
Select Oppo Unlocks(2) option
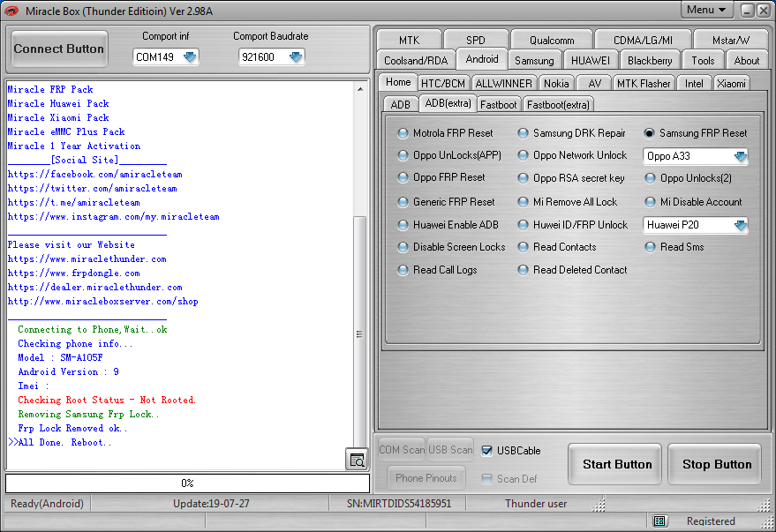pos(651,178)
